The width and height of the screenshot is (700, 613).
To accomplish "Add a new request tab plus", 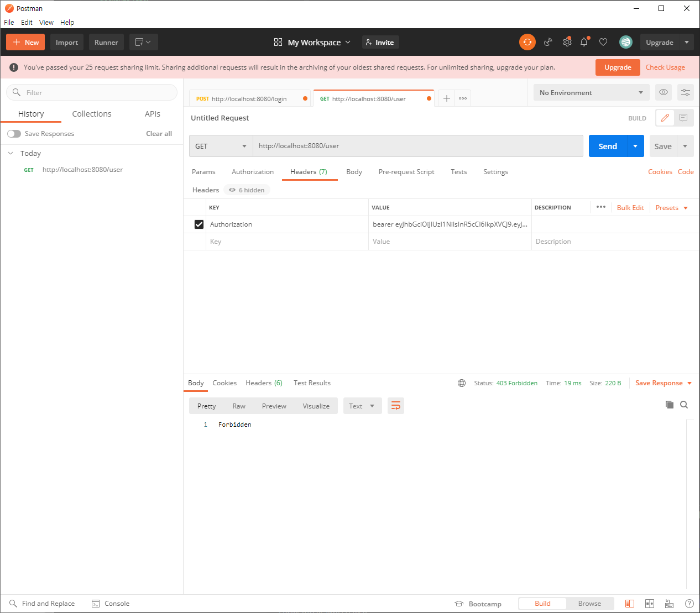I will coord(447,98).
